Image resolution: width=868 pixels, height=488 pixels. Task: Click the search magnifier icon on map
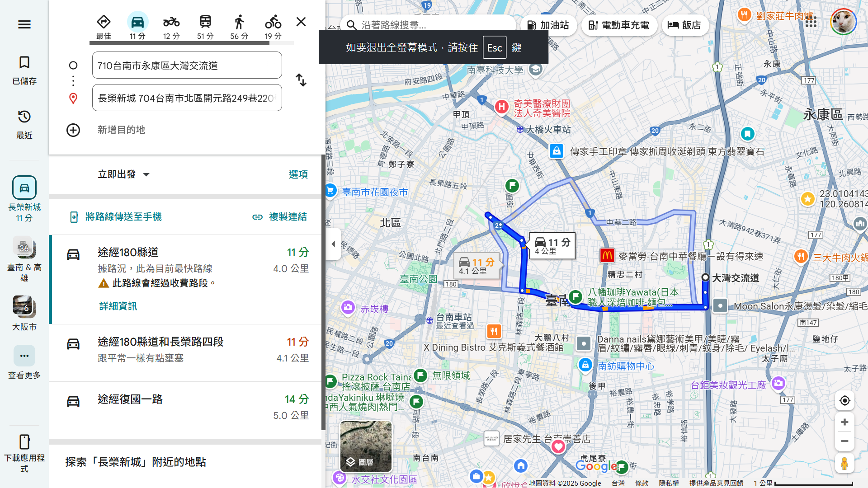click(x=351, y=25)
